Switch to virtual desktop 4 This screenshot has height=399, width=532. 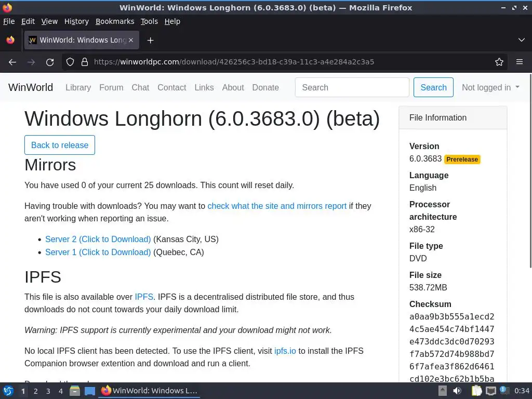[61, 391]
